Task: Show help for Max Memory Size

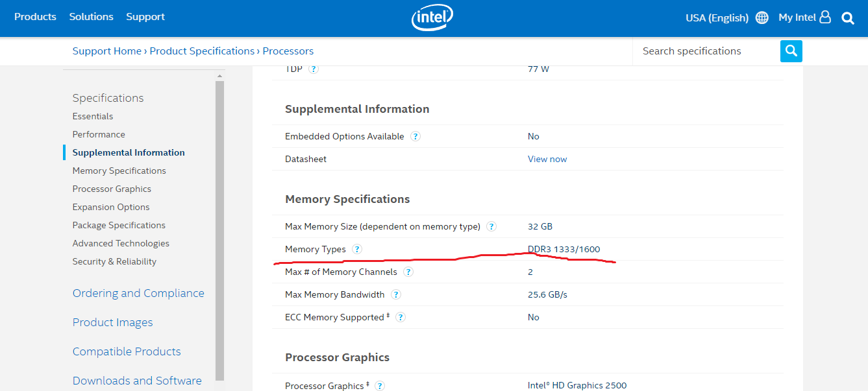Action: point(491,226)
